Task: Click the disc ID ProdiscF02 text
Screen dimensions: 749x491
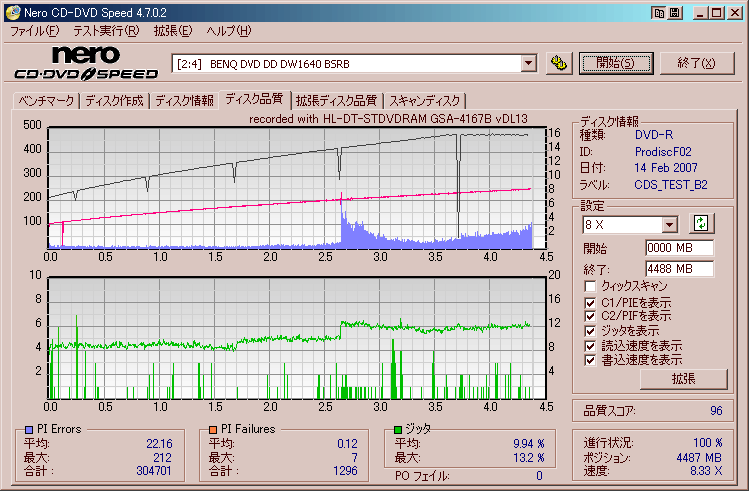Action: tap(663, 152)
